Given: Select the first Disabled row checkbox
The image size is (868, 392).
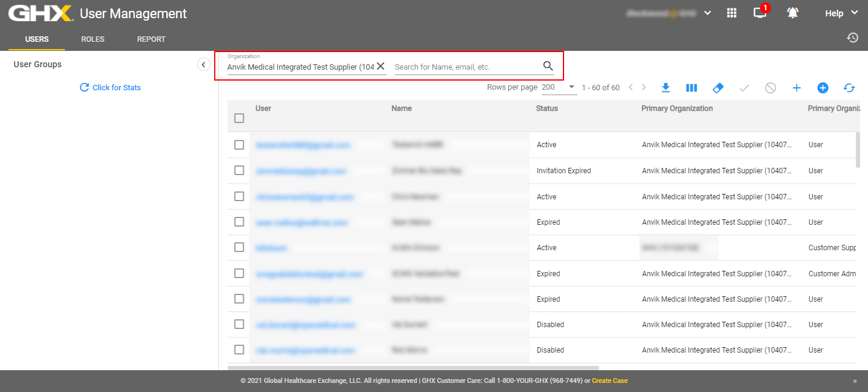Looking at the screenshot, I should click(239, 324).
